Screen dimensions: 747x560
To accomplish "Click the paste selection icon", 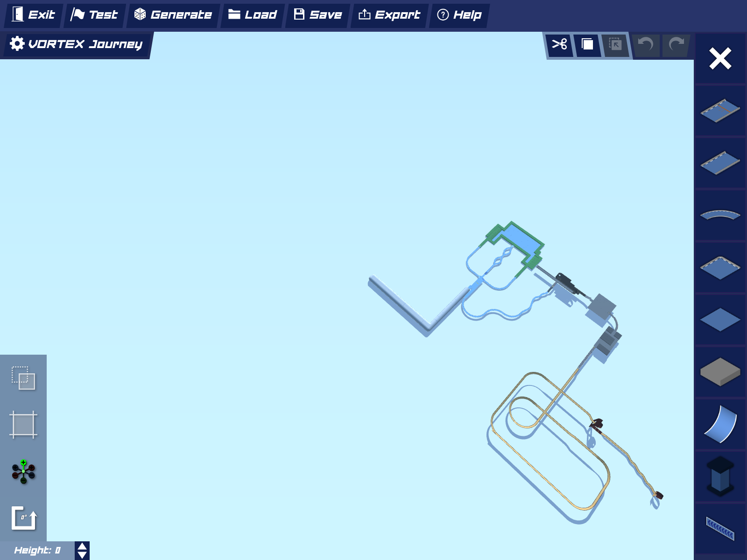I will tap(615, 44).
